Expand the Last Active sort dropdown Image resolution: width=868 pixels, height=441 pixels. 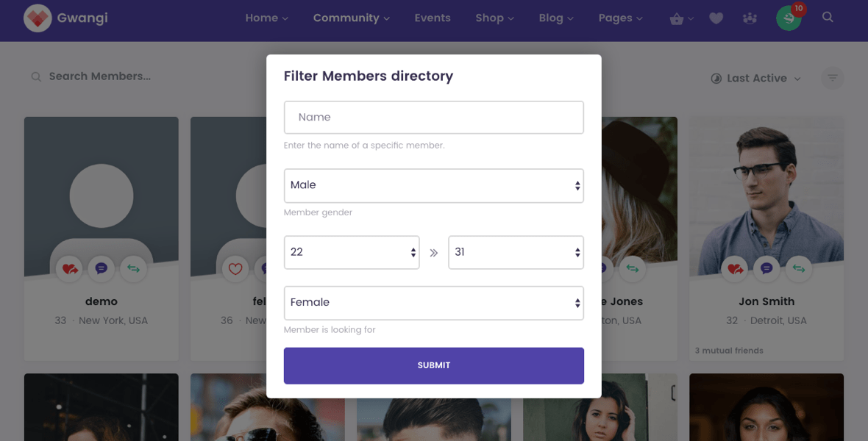click(756, 79)
